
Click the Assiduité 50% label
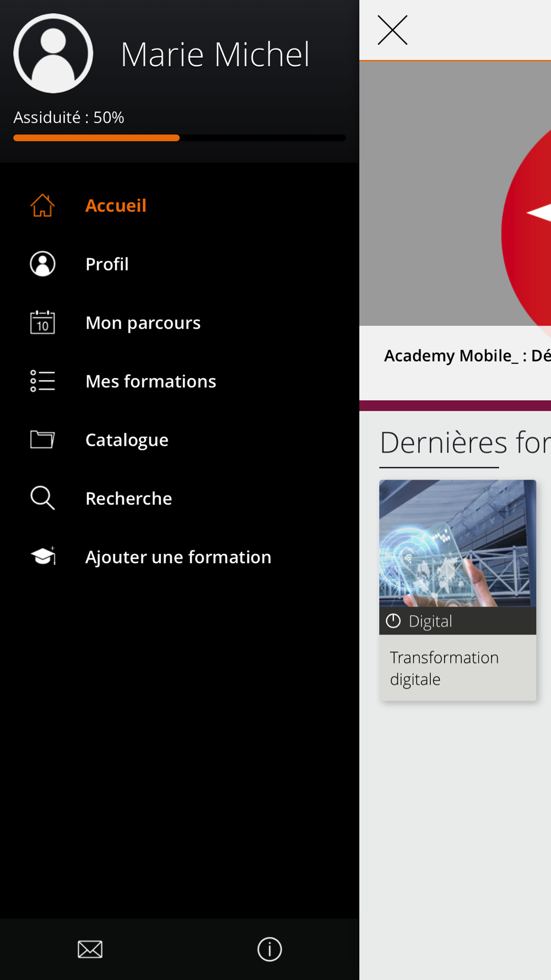click(x=69, y=117)
